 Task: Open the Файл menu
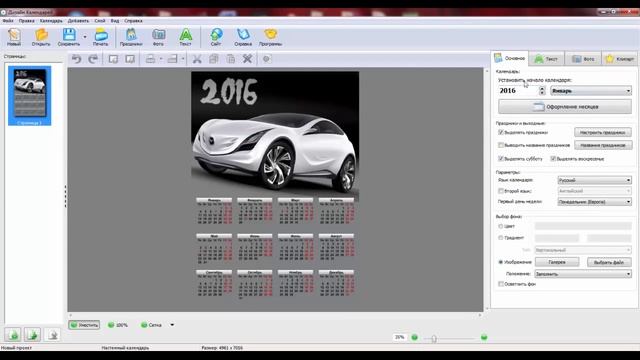pos(8,21)
